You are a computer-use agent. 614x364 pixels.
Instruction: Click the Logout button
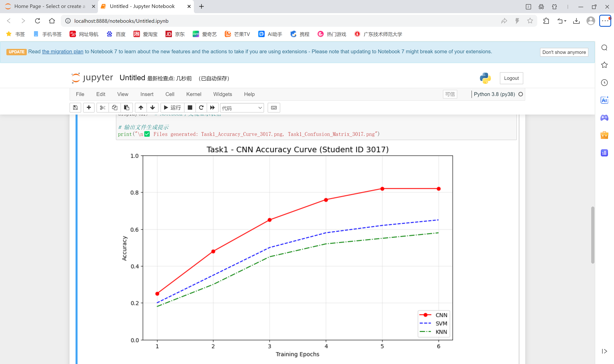point(511,78)
